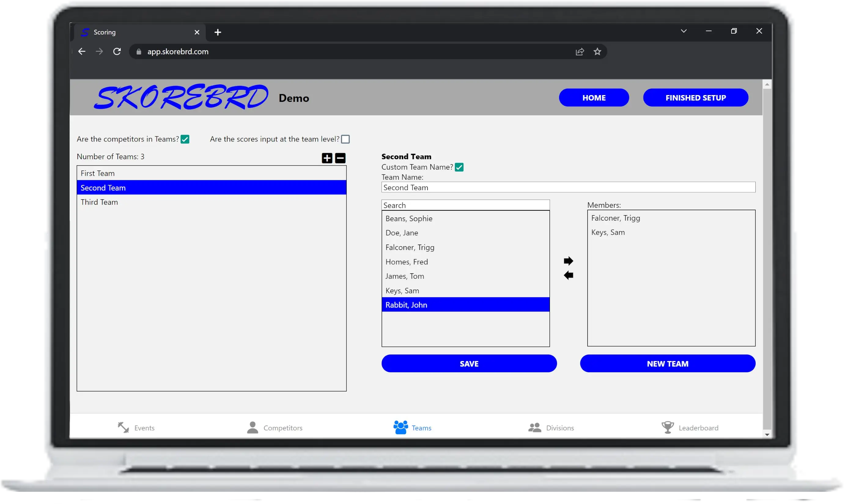Click the Teams tab in bottom navigation
Screen dimensions: 844x504
pyautogui.click(x=413, y=427)
